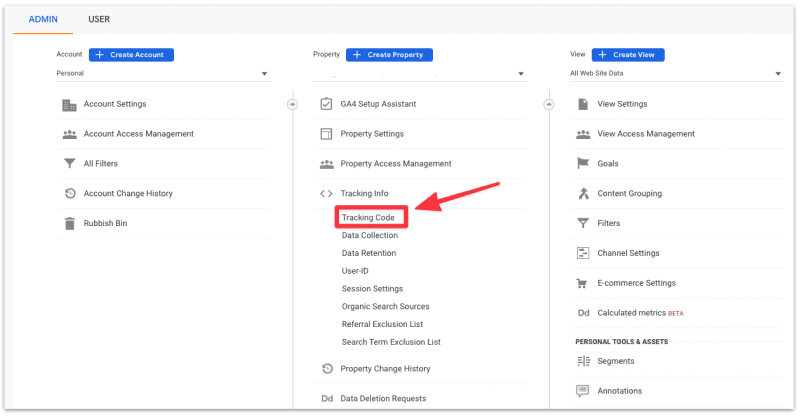
Task: Open Referral Exclusion List
Action: [x=382, y=324]
